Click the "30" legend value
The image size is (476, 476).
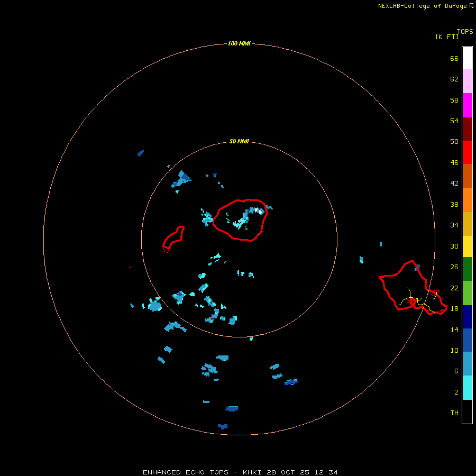point(454,246)
